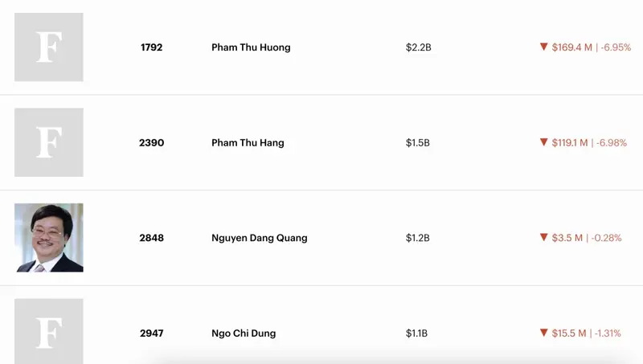Click the -6.95% change figure
The height and width of the screenshot is (364, 643).
(616, 47)
